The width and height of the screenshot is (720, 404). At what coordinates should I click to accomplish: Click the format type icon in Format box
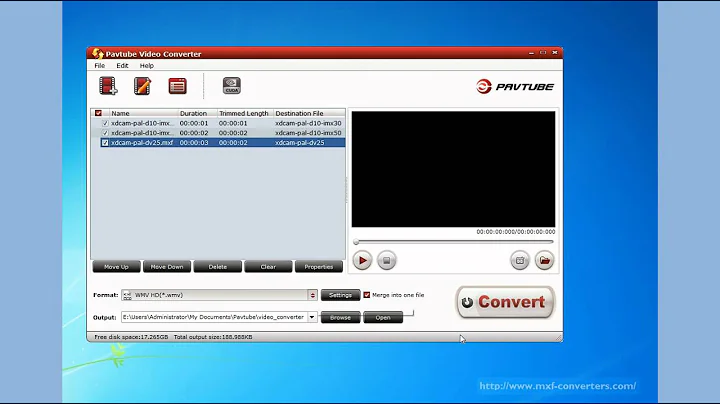(127, 295)
